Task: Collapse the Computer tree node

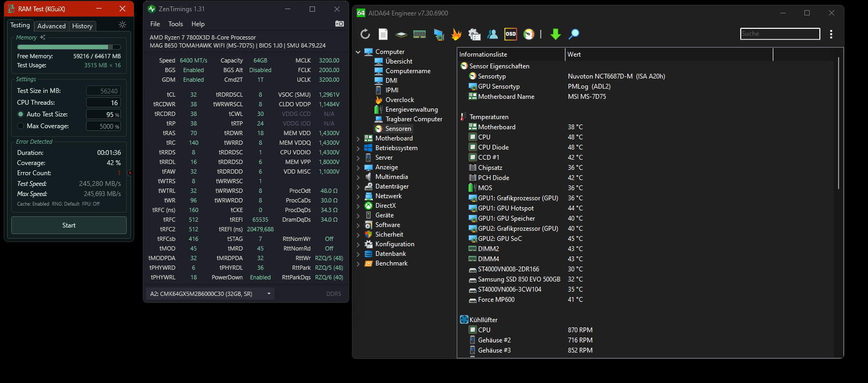Action: [358, 52]
